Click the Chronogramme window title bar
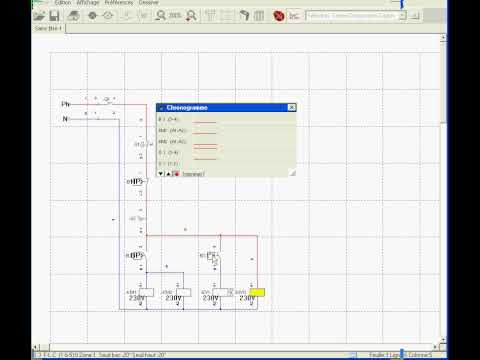480x360 pixels. coord(223,107)
